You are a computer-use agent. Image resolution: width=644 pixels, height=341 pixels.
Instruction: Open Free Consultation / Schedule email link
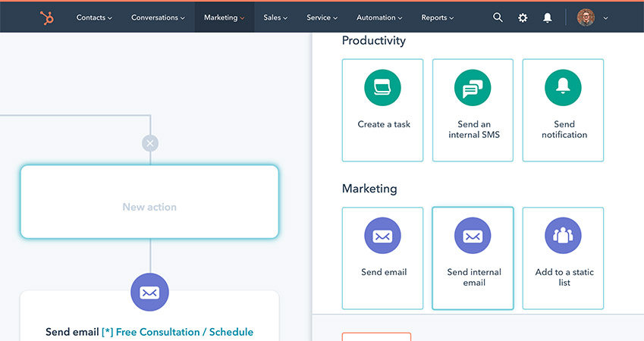[x=177, y=332]
